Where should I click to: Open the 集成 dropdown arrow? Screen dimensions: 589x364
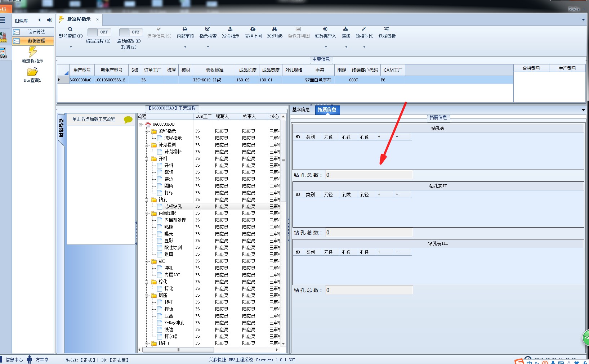pos(346,47)
